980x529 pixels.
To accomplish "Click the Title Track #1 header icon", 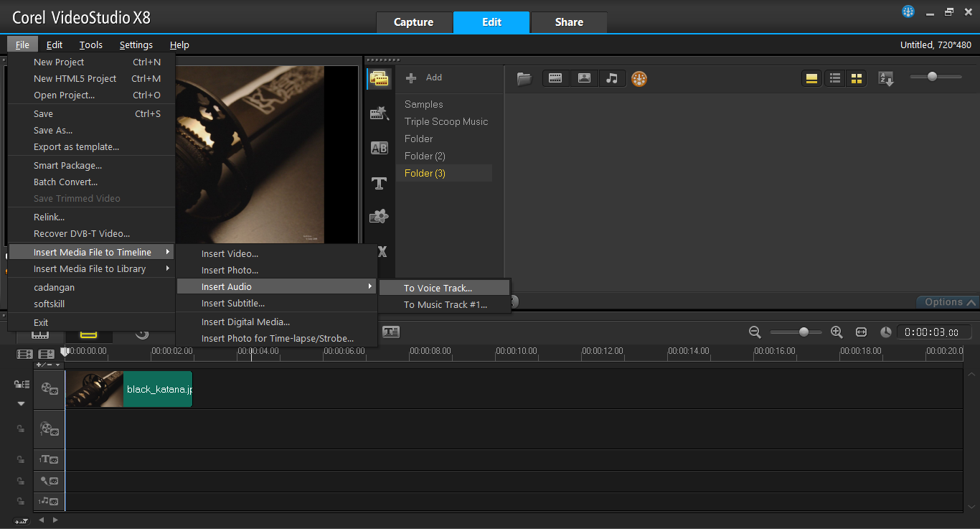I will 49,459.
